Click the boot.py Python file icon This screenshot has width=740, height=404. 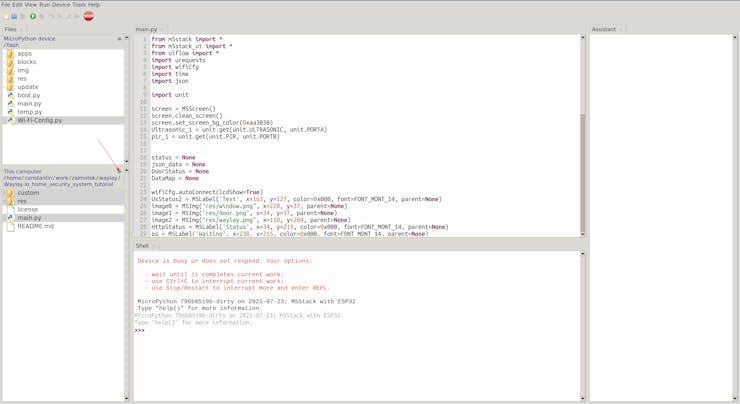coord(10,95)
